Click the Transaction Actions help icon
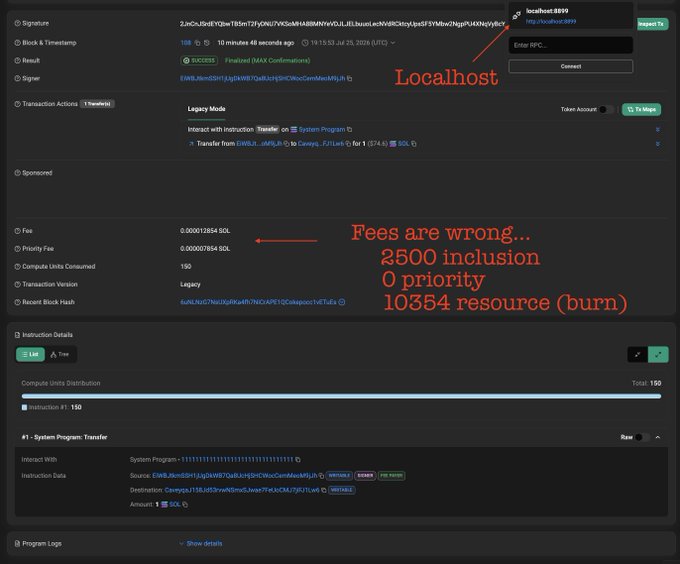The image size is (680, 564). pyautogui.click(x=17, y=104)
